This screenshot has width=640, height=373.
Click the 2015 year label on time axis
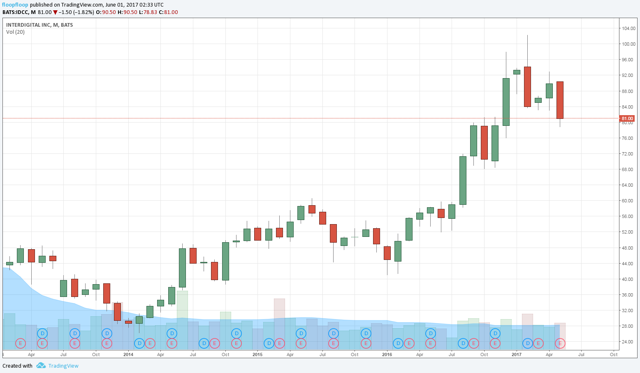pyautogui.click(x=258, y=354)
